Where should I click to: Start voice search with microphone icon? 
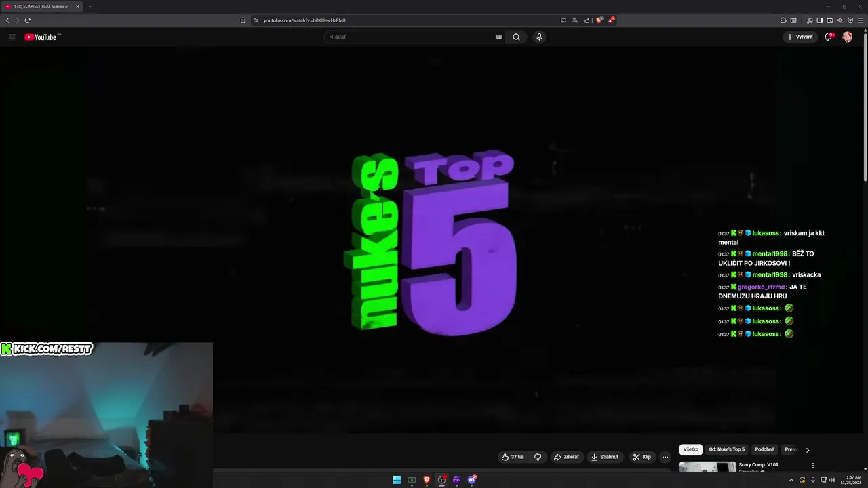(x=539, y=37)
